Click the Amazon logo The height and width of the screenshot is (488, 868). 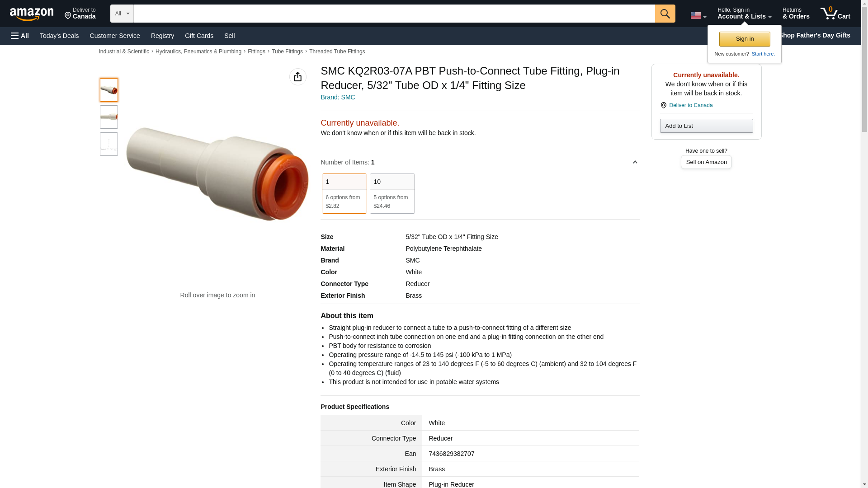point(32,14)
